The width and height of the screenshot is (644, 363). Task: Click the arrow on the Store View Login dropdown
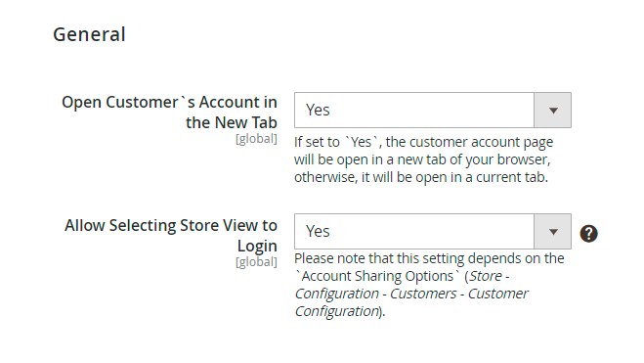(553, 231)
